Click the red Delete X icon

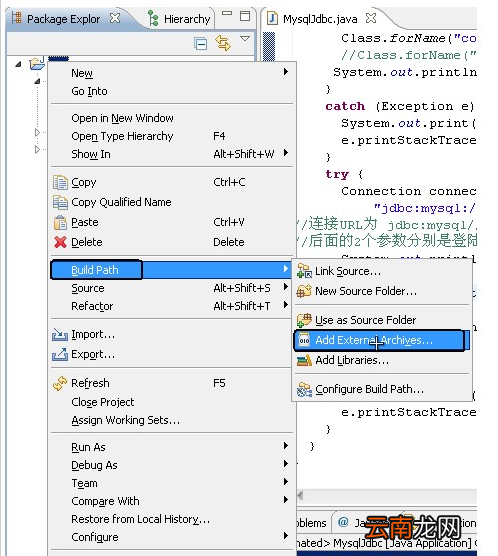(x=60, y=242)
